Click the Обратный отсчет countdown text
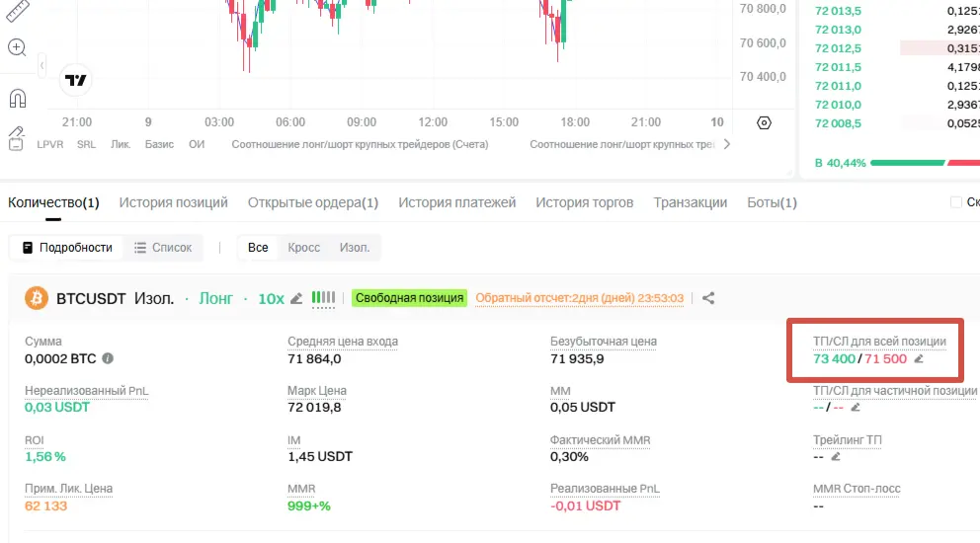 pyautogui.click(x=579, y=298)
